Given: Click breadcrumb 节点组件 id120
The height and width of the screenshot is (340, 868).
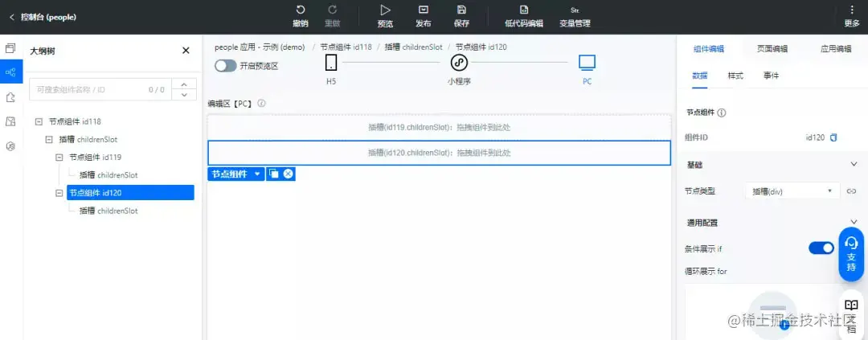Looking at the screenshot, I should [x=481, y=47].
